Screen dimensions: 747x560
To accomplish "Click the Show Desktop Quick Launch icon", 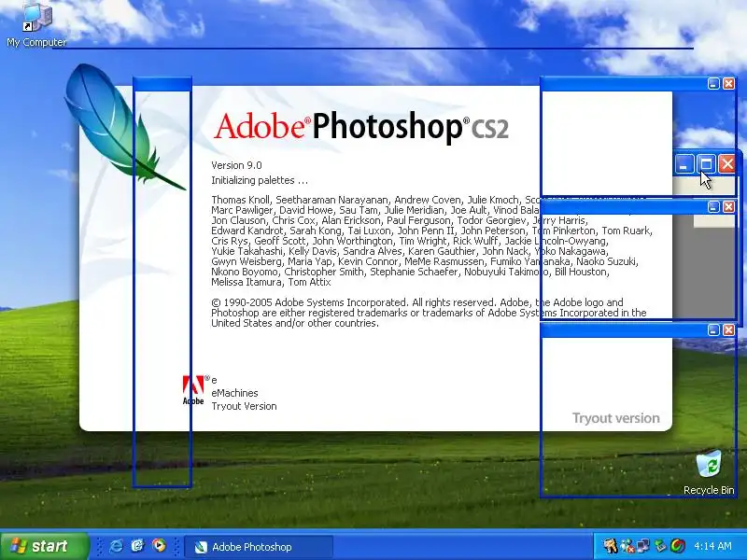I will click(x=137, y=546).
